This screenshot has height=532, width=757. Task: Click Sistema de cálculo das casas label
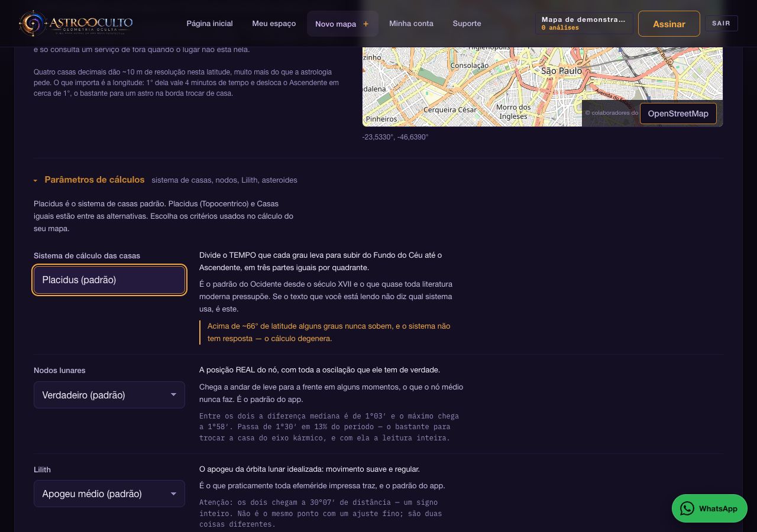[x=87, y=255]
